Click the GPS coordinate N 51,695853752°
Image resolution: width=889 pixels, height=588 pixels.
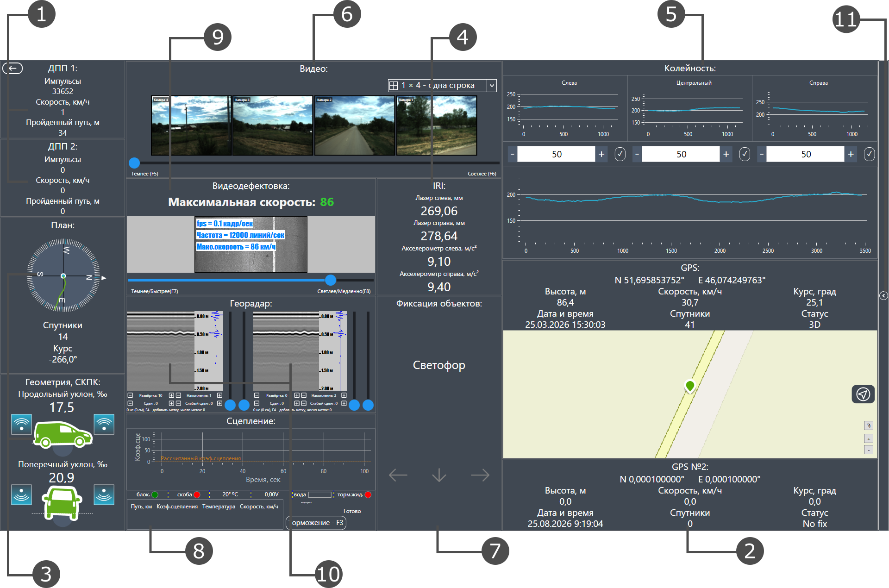pos(649,280)
